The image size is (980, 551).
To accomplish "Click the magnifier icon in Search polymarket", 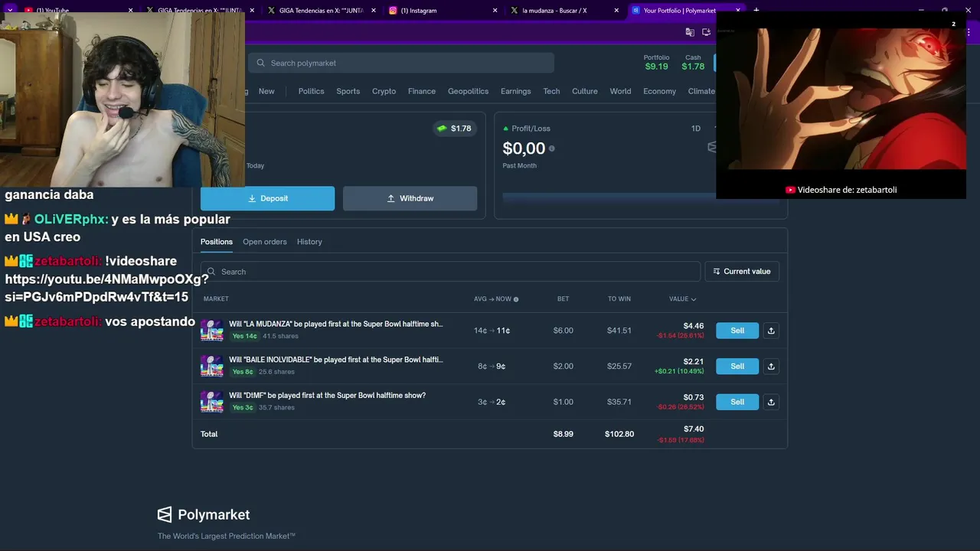I will pos(261,63).
